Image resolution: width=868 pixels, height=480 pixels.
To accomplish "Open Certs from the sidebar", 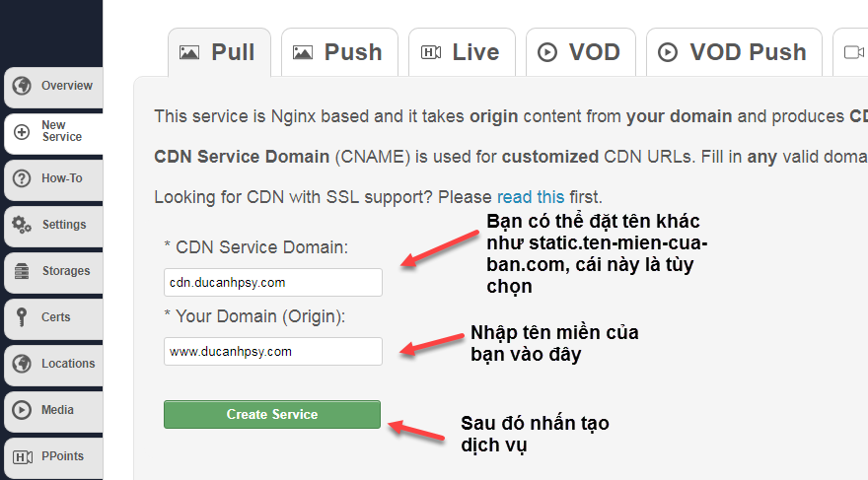I will pyautogui.click(x=53, y=318).
